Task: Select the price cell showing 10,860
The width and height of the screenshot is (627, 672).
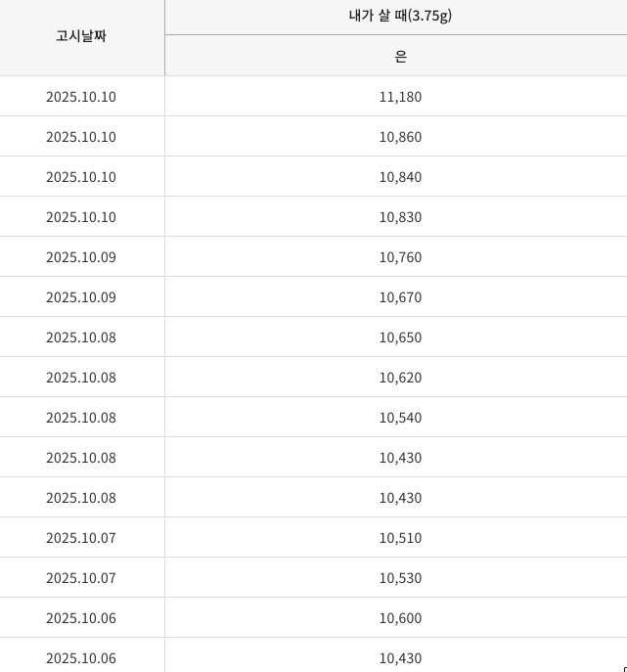Action: pyautogui.click(x=400, y=137)
